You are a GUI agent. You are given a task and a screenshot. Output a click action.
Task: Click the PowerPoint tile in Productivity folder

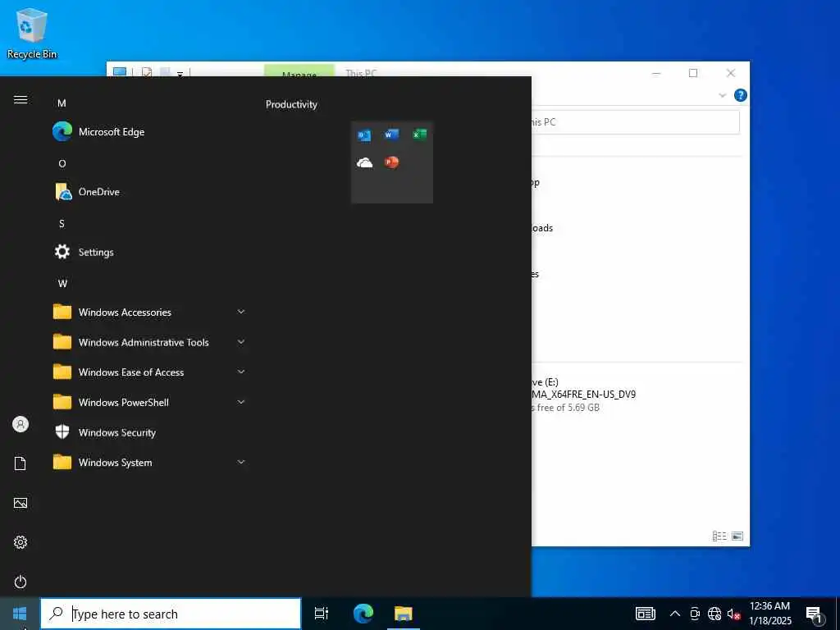coord(391,162)
